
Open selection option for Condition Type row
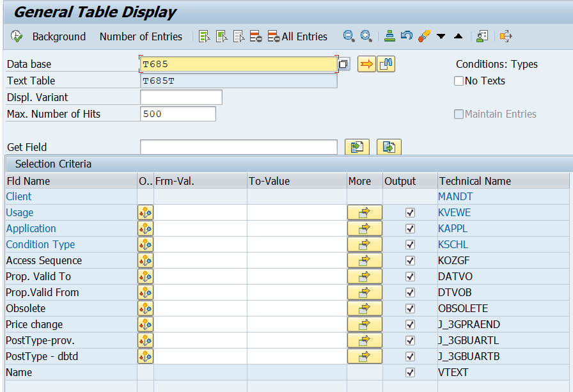(145, 244)
